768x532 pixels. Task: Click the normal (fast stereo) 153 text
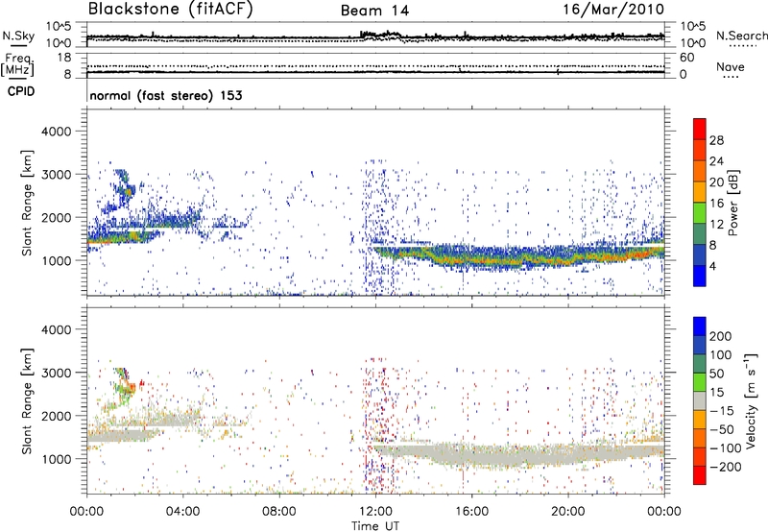(x=166, y=95)
